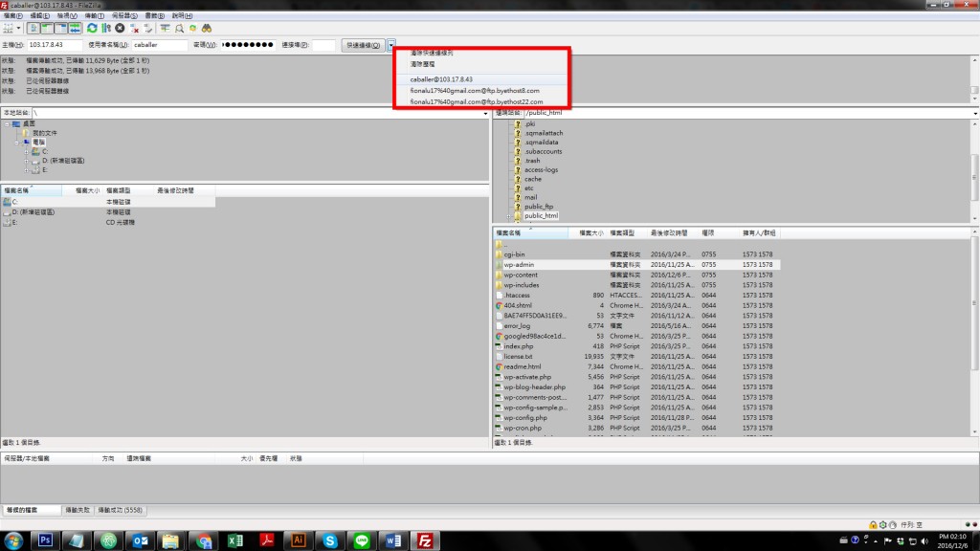Select the wp-config.php file row
This screenshot has width=980, height=551.
636,418
